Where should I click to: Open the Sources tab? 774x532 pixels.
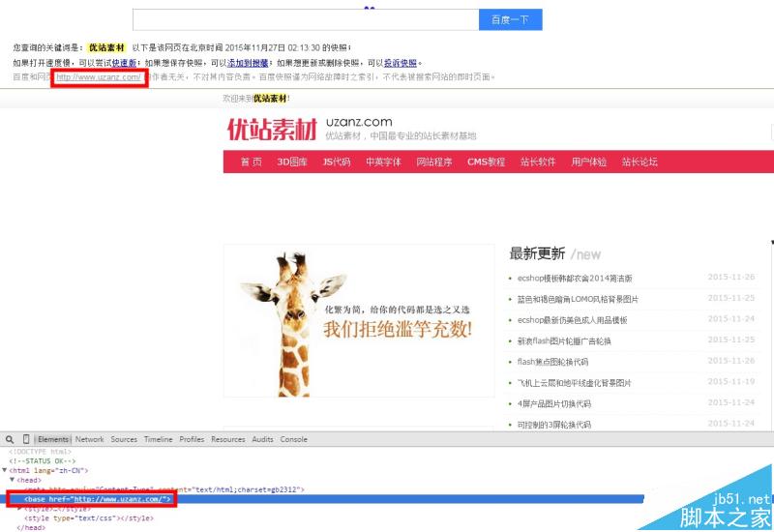tap(124, 439)
